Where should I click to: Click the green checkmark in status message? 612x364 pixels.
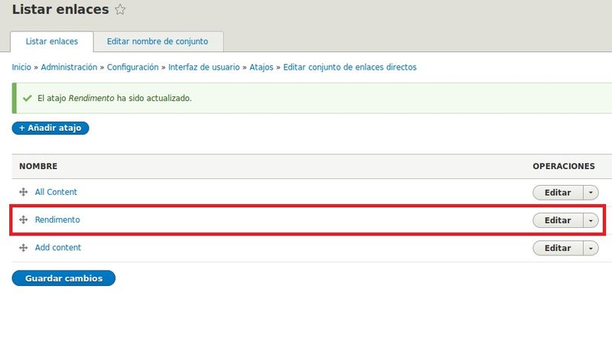pyautogui.click(x=28, y=99)
